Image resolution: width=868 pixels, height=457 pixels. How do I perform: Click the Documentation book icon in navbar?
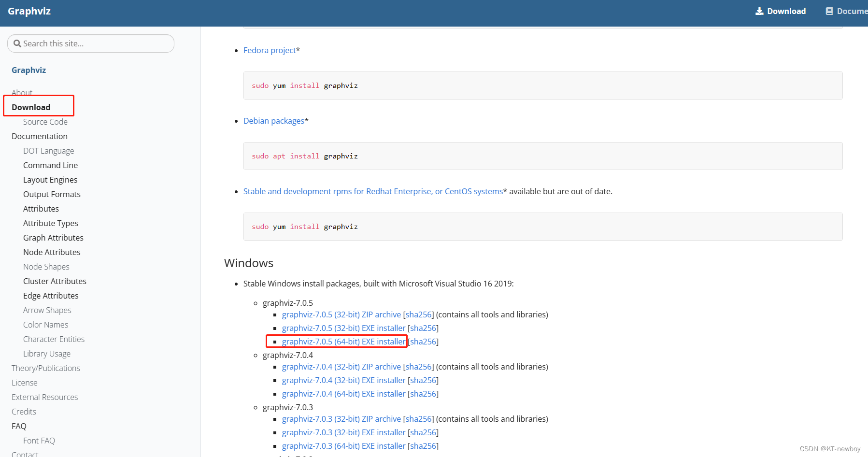(829, 11)
